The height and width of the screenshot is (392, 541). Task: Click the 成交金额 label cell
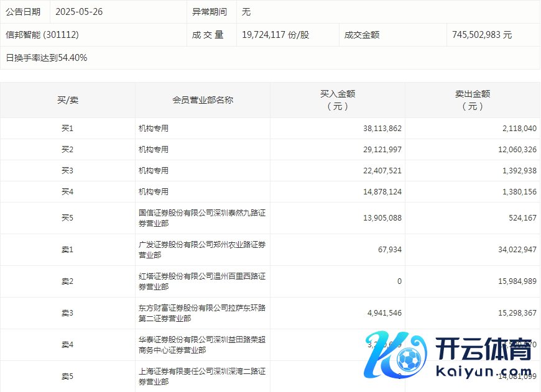pyautogui.click(x=392, y=35)
